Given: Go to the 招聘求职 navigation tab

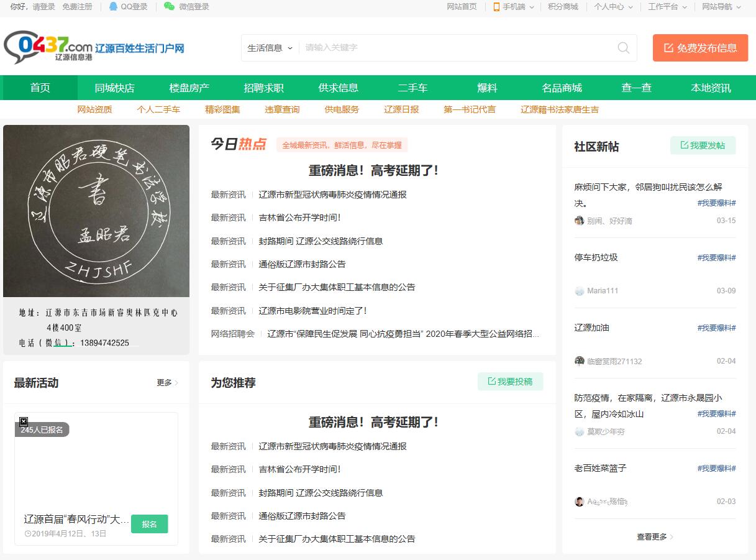Looking at the screenshot, I should (264, 88).
